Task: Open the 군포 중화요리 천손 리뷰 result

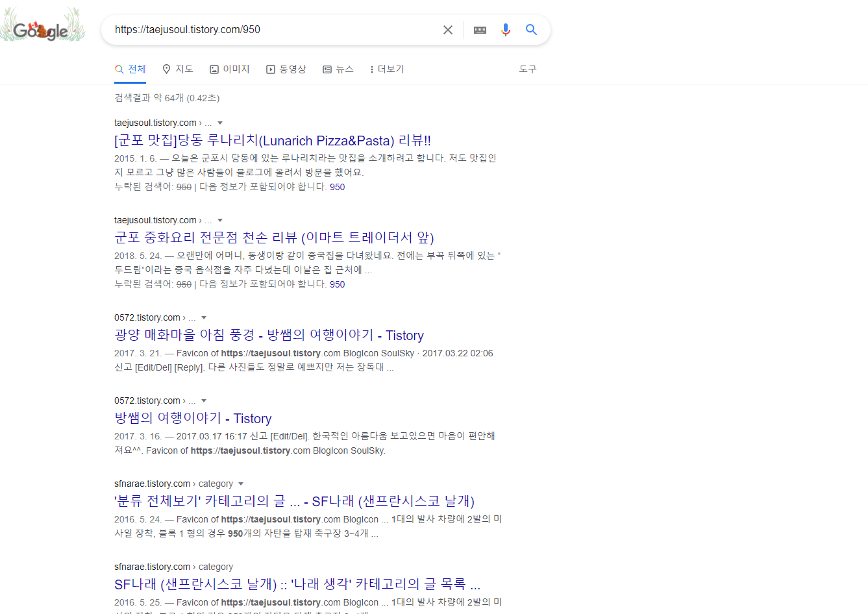Action: coord(274,238)
